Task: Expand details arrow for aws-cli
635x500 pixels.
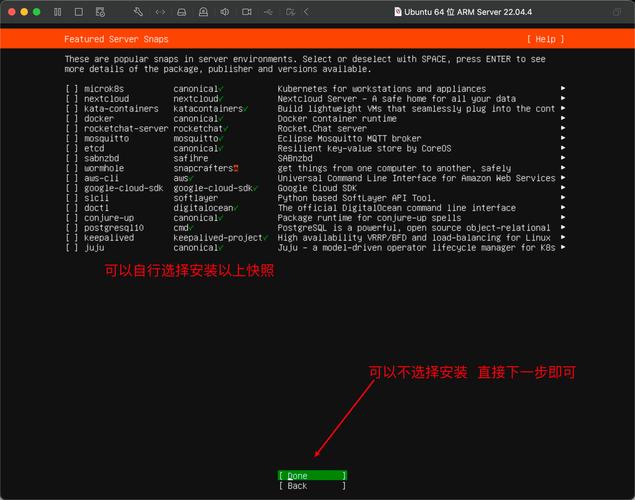Action: click(563, 178)
